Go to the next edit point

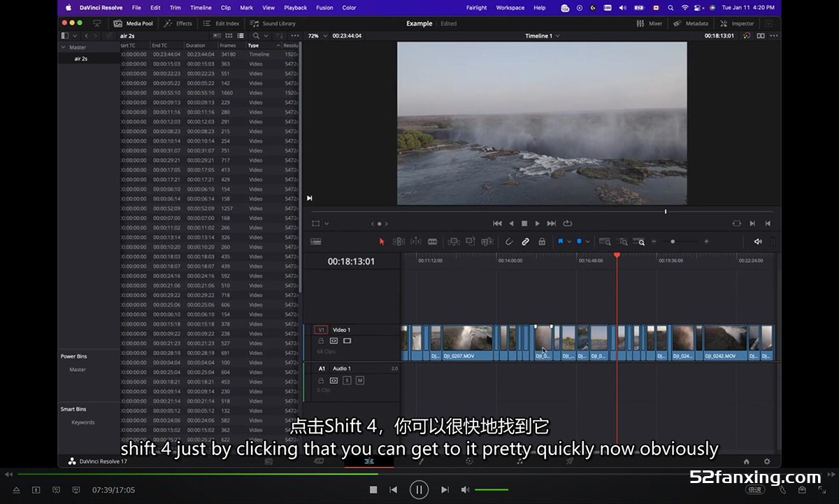(752, 224)
